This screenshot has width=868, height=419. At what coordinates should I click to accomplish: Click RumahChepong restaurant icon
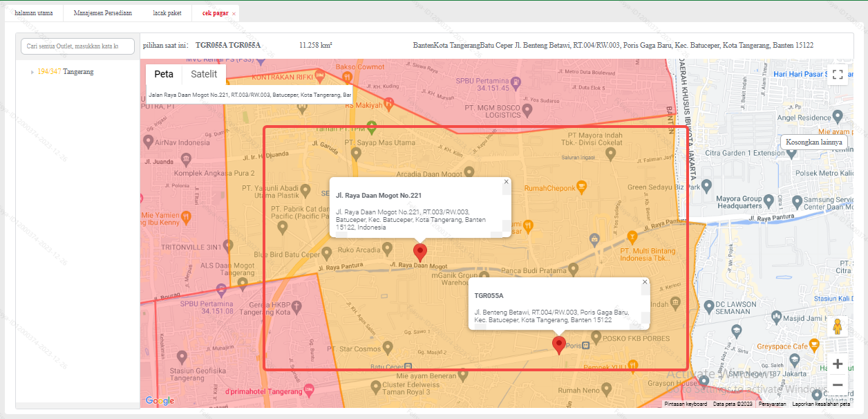coord(582,187)
